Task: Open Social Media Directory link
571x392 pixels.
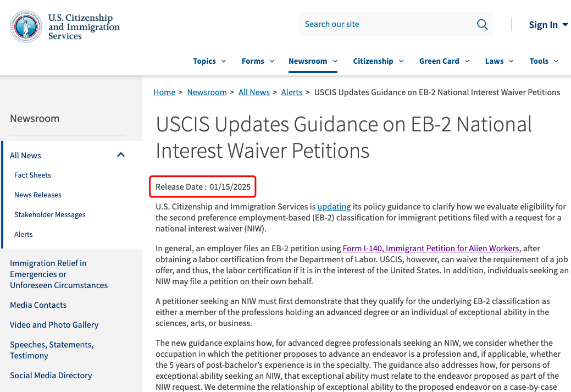Action: (51, 376)
